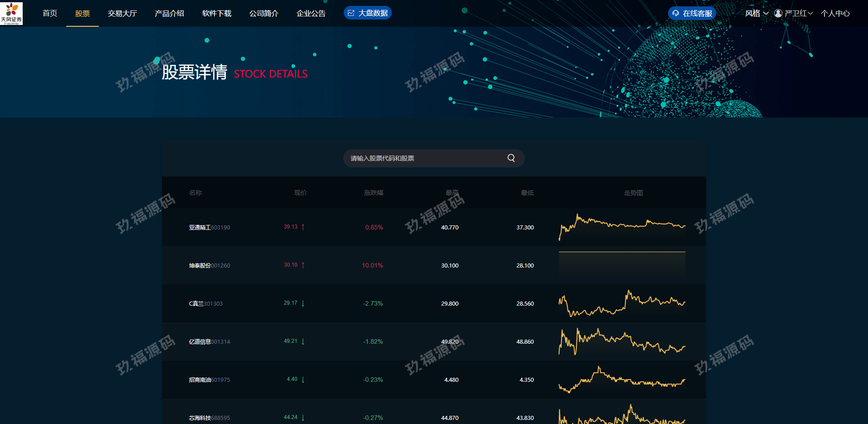Click the search magnifier icon
The width and height of the screenshot is (868, 424).
(511, 158)
